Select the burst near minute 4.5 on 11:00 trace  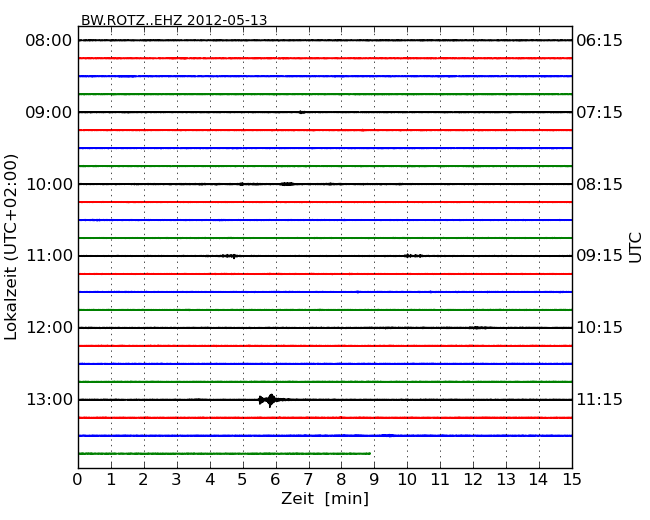point(229,256)
